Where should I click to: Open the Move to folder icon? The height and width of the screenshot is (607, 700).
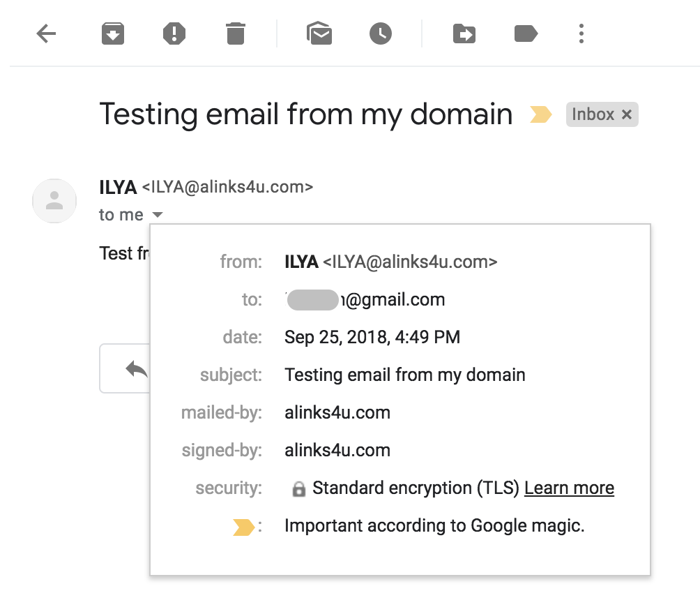(464, 33)
